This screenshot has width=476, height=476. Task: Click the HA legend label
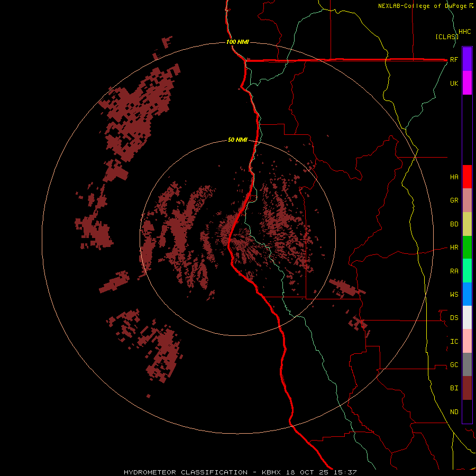[x=454, y=177]
